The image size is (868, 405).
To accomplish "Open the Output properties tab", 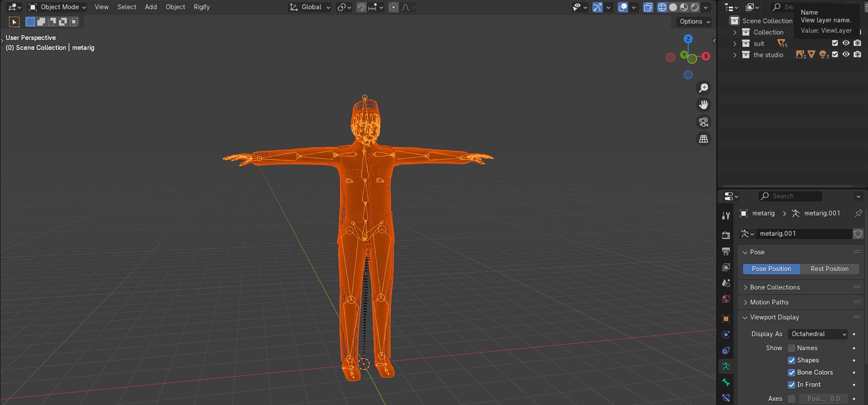I will click(726, 251).
